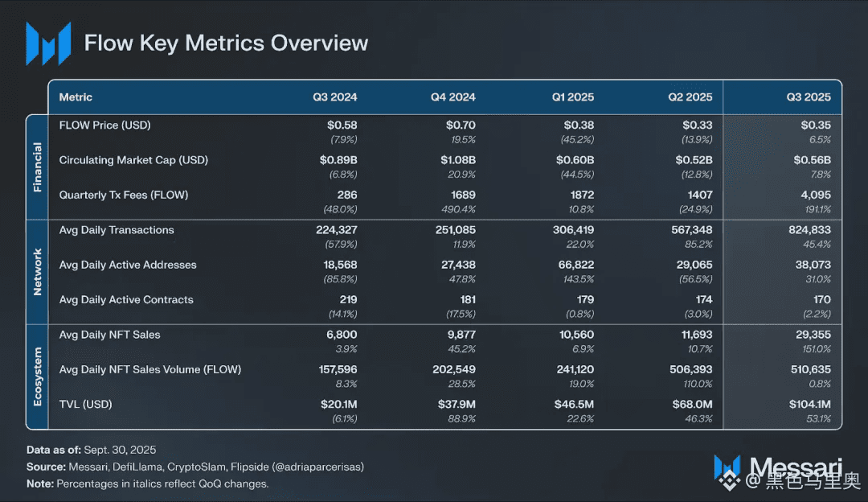Click the 'Avg Daily Active Addresses' row label
Image resolution: width=868 pixels, height=502 pixels.
127,265
